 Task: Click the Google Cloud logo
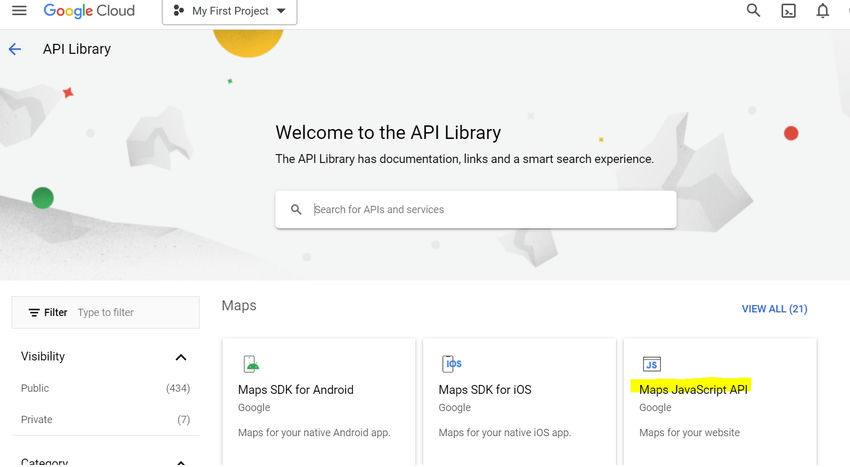(x=89, y=10)
